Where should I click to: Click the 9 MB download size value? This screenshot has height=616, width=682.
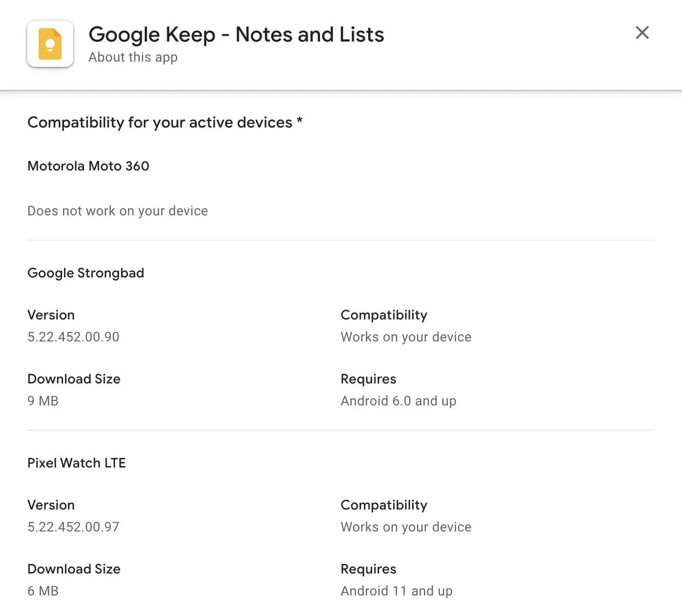pos(43,401)
